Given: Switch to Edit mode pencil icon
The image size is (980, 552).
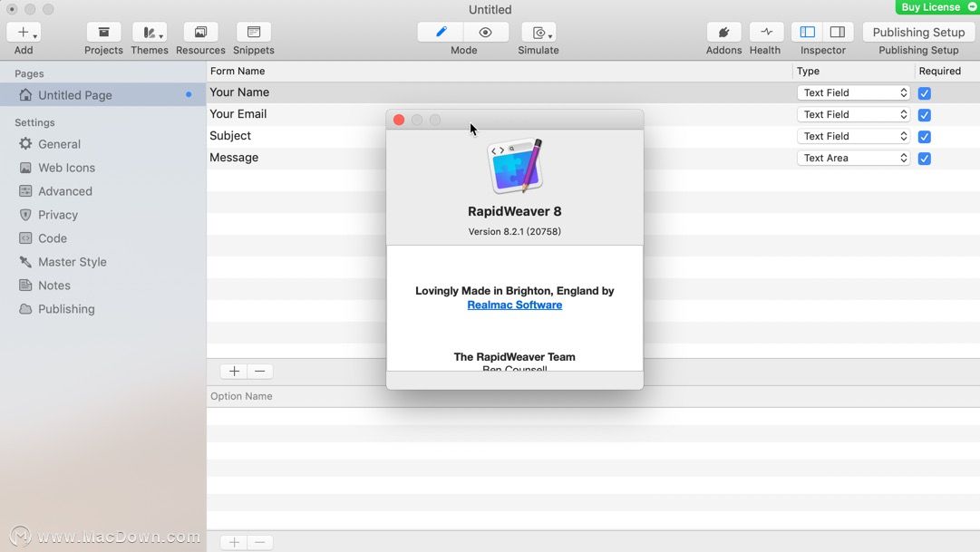Looking at the screenshot, I should tap(441, 33).
